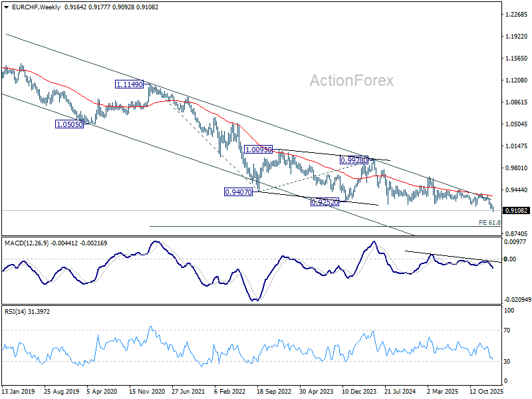Click the 10 Dec 2023 date label
Screen dimensions: 532x399
point(359,392)
